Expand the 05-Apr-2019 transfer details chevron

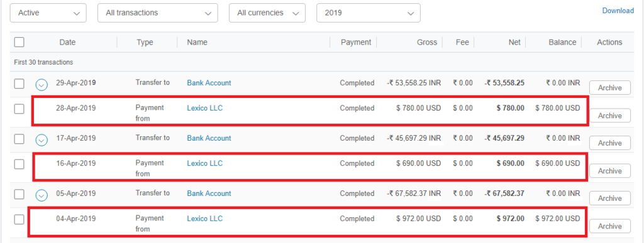(41, 195)
